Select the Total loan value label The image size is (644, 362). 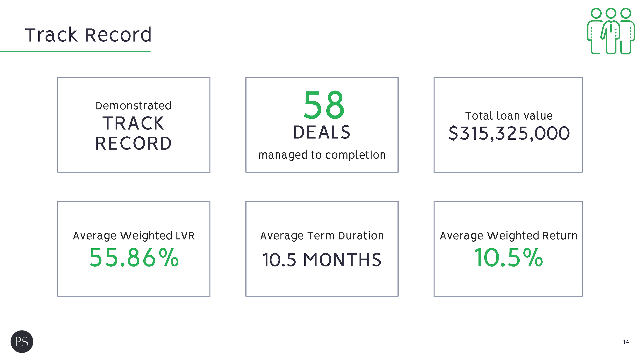pos(509,116)
